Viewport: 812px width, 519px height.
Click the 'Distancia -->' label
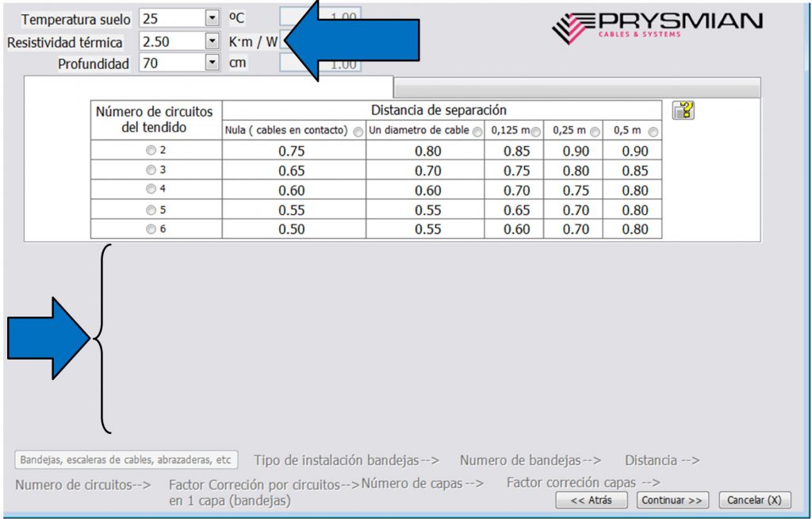tap(662, 460)
